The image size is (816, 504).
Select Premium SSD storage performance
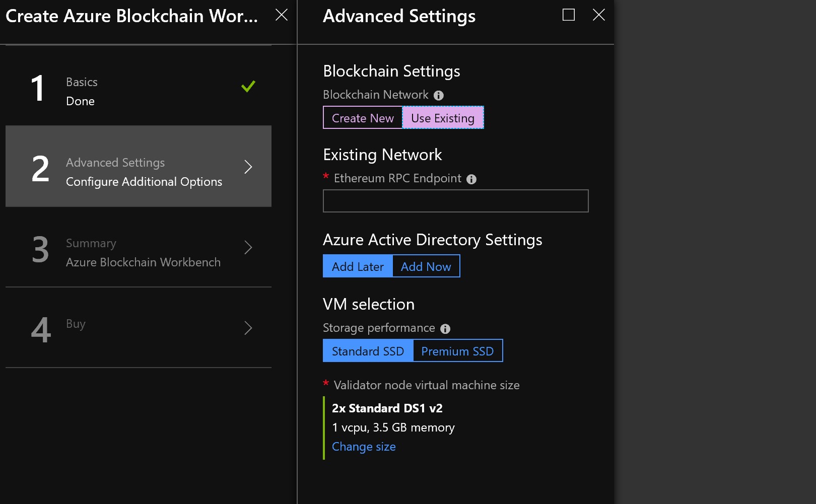click(457, 351)
